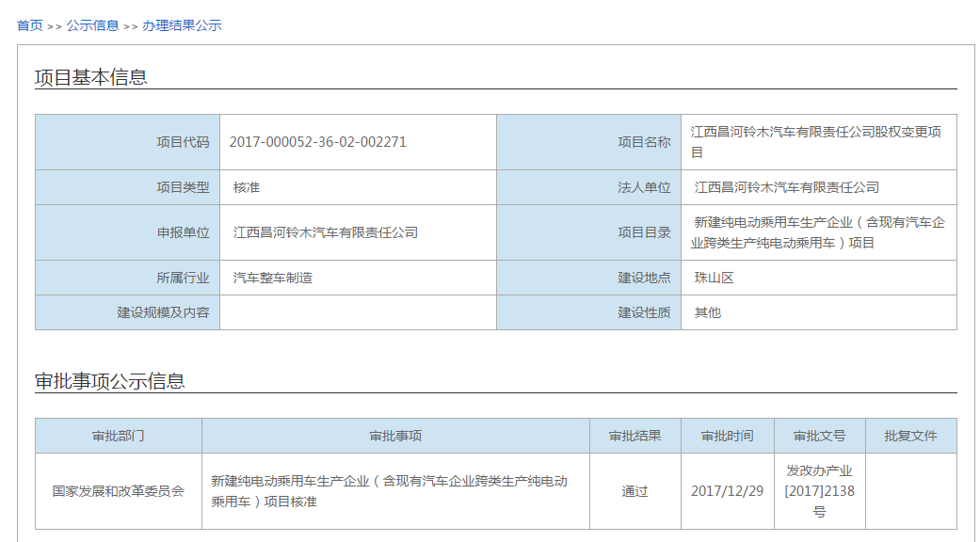
Task: Click the 项目名称 label cell
Action: (588, 142)
